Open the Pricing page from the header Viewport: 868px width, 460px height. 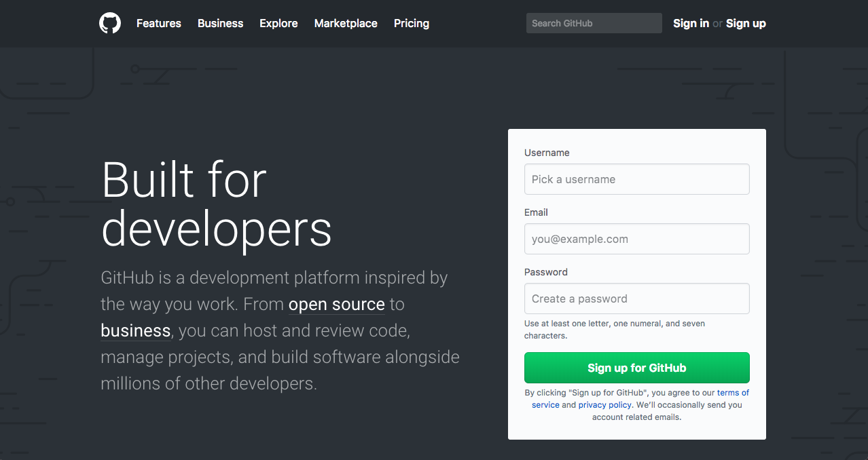(x=411, y=23)
